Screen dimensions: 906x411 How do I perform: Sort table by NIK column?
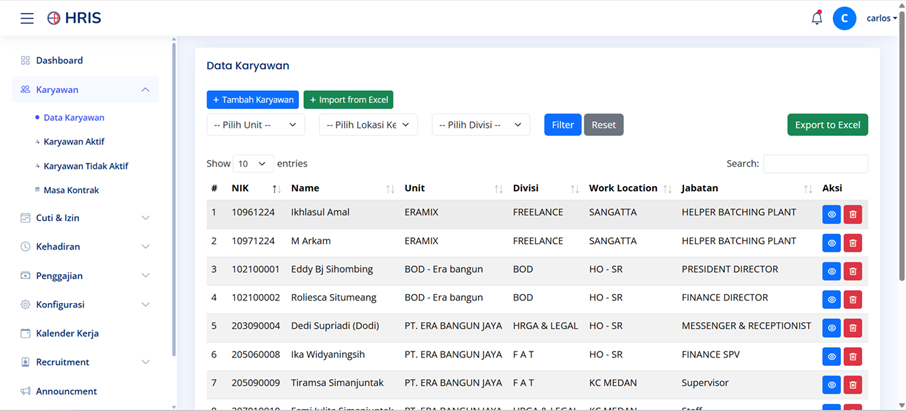255,188
